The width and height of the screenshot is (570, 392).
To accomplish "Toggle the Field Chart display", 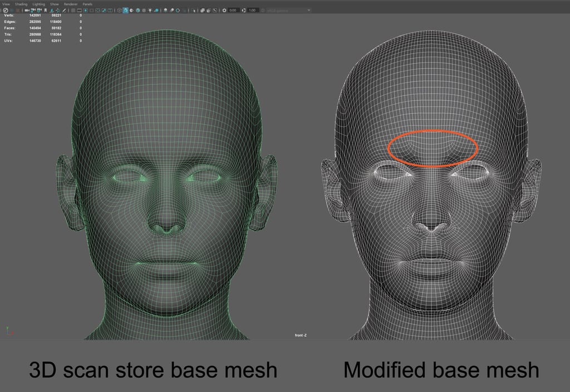I will point(98,10).
